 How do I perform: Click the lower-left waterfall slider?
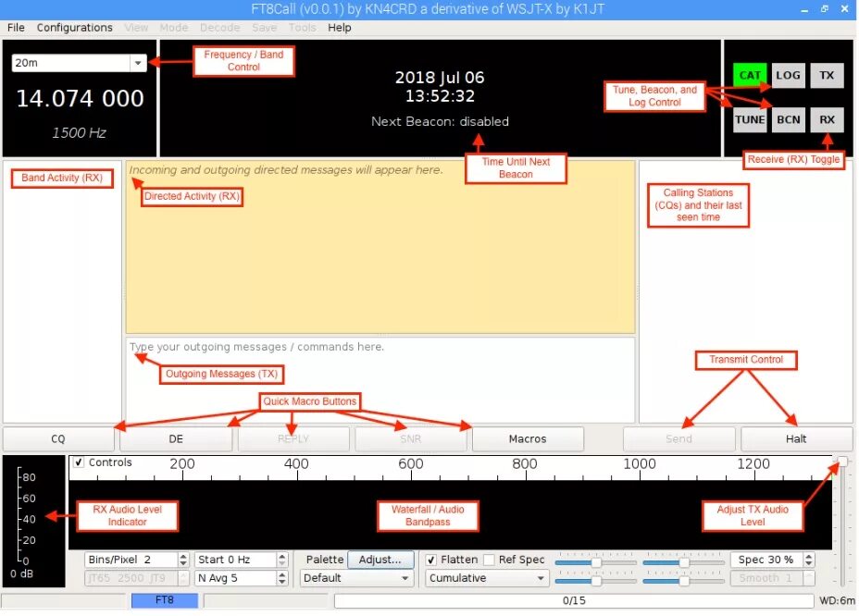tap(596, 581)
